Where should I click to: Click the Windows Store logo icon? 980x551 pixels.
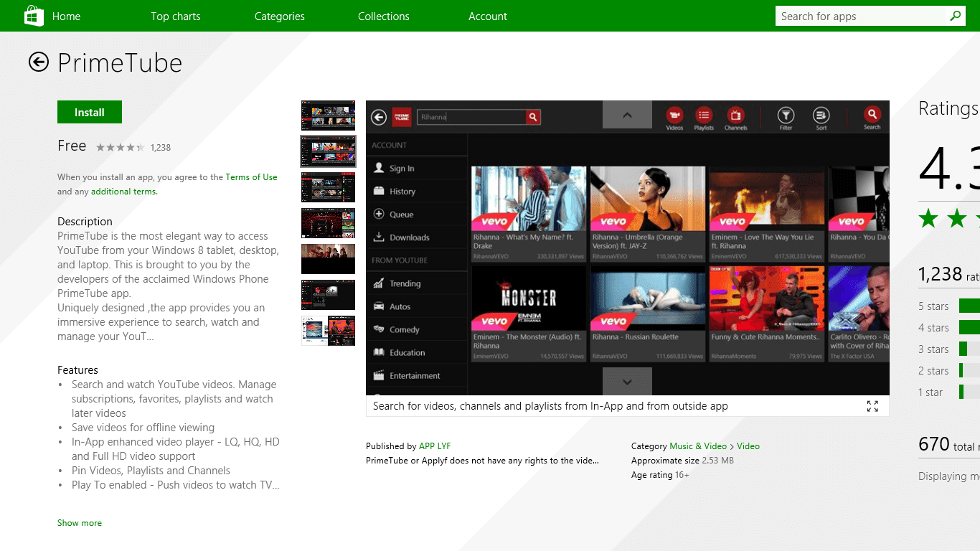pos(34,16)
